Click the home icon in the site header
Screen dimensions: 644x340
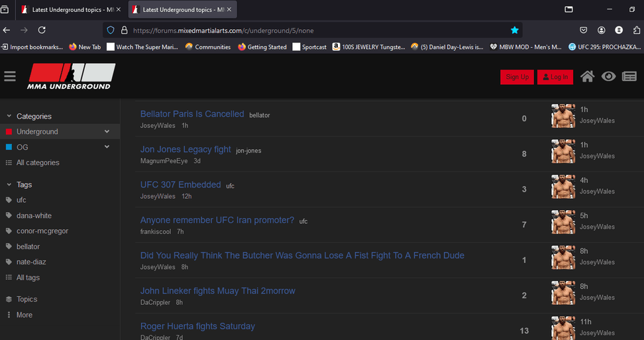point(587,76)
